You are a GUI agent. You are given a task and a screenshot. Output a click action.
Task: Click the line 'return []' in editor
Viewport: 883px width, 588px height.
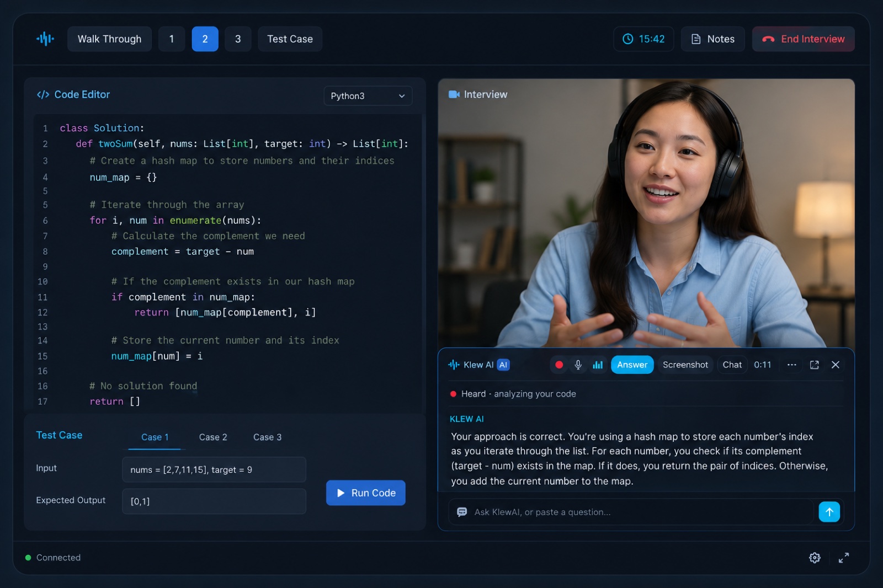[115, 402]
